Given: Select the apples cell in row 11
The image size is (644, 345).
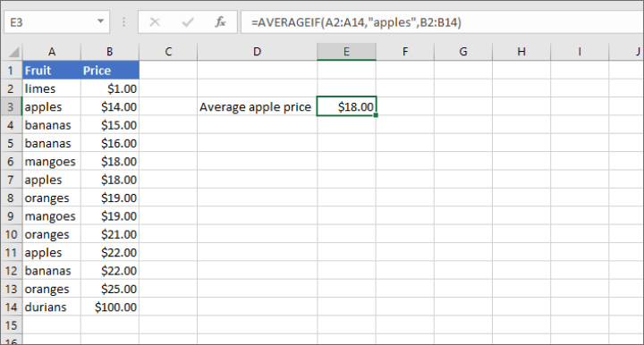Looking at the screenshot, I should (52, 252).
